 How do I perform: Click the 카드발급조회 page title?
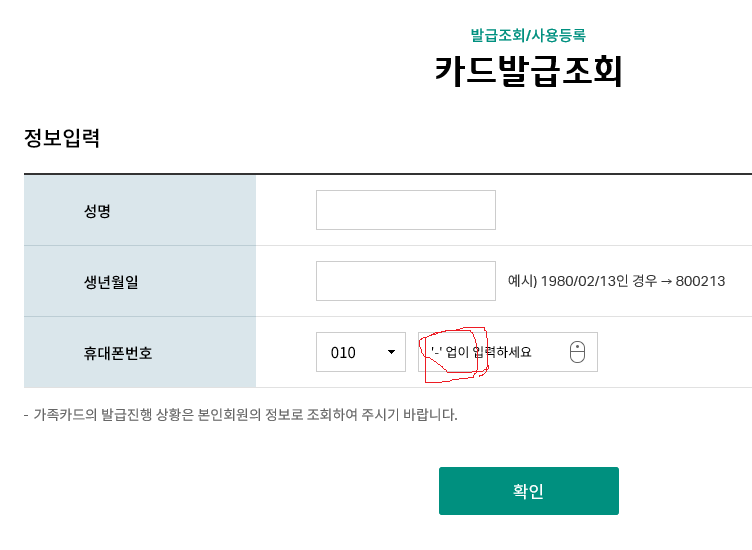click(x=528, y=72)
